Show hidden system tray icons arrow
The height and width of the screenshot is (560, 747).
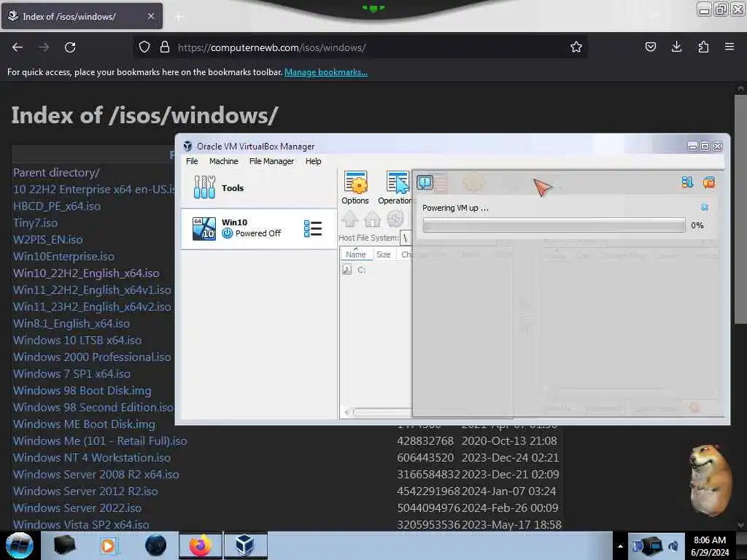620,546
